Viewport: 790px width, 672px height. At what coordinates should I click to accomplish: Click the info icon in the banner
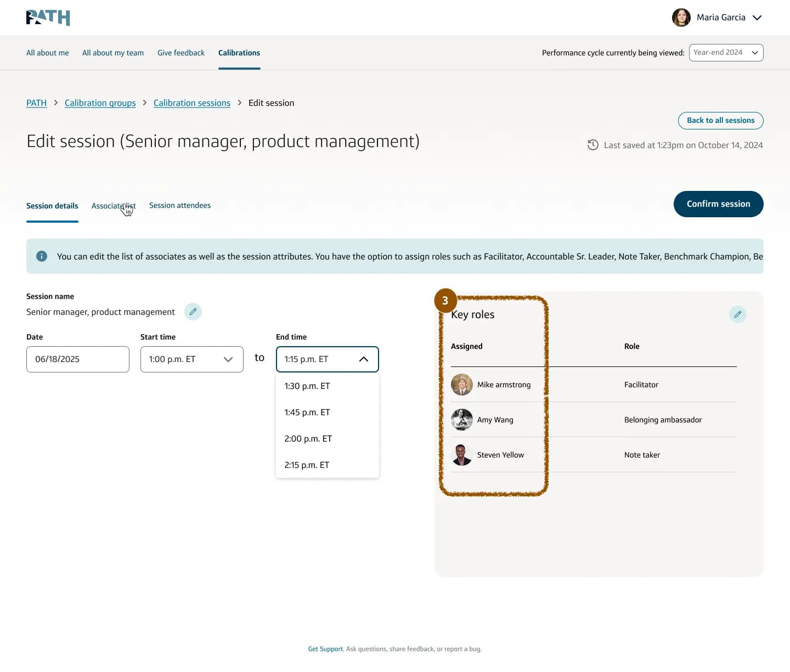(x=42, y=256)
